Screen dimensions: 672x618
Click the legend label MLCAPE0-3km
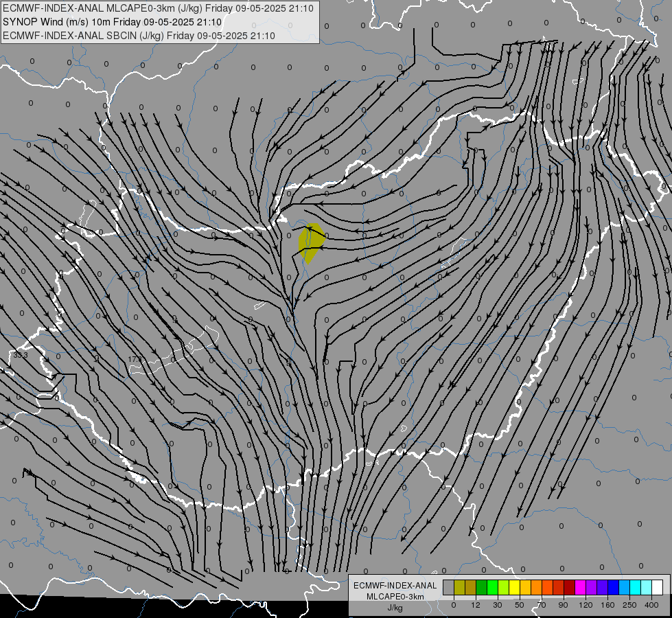coord(395,597)
